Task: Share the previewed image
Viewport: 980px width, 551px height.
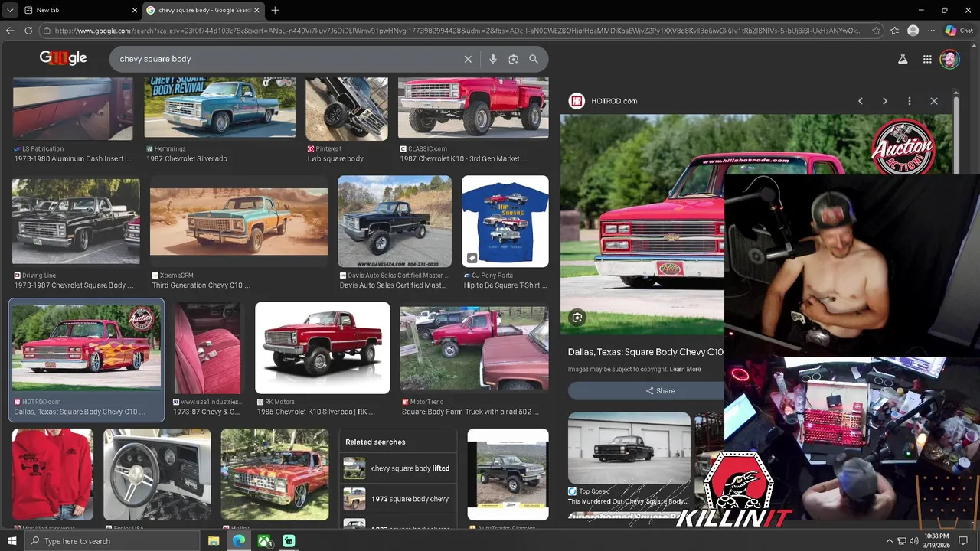Action: (660, 390)
